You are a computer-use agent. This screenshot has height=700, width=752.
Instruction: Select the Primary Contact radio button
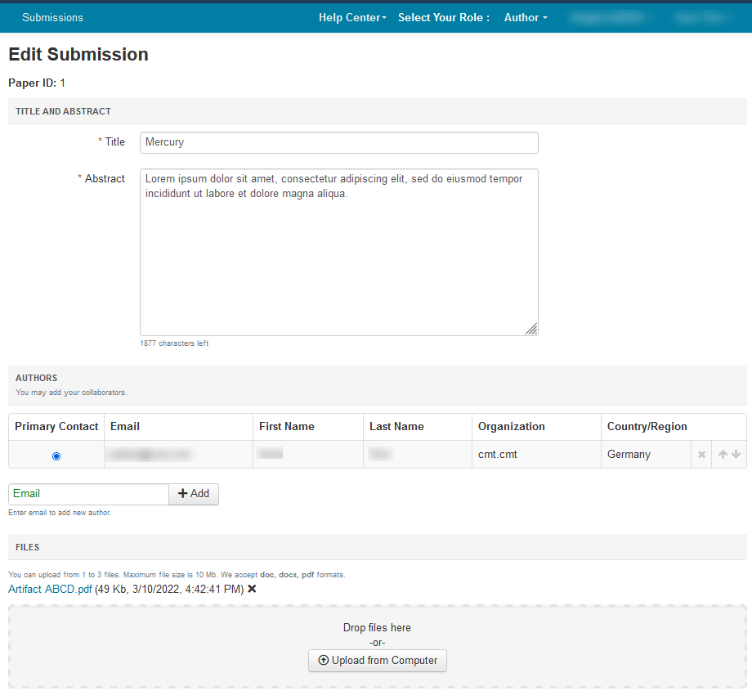56,455
